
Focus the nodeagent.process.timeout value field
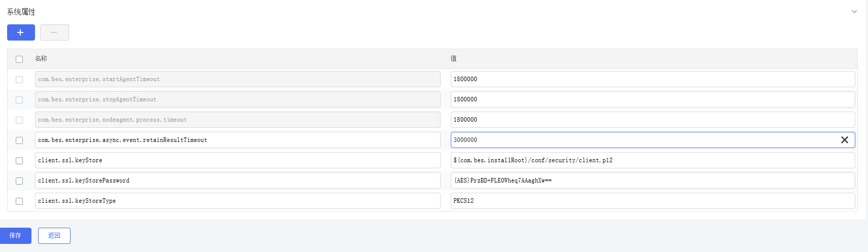tap(652, 120)
